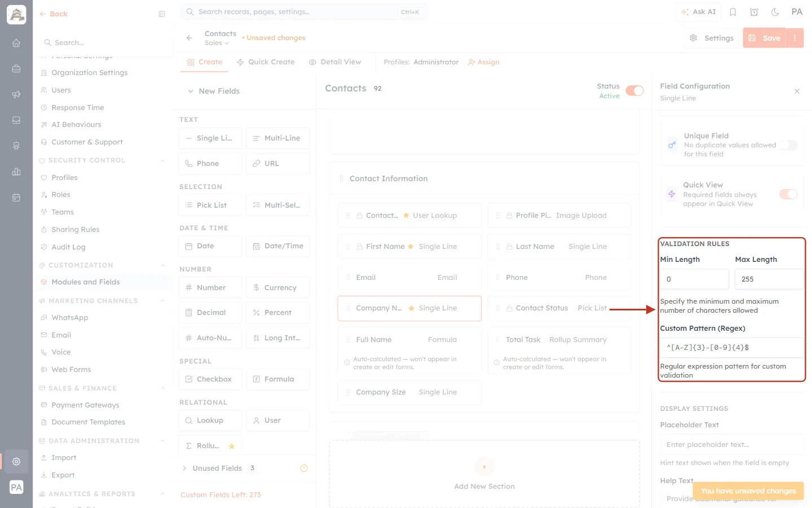Click the Save button
Viewport: 812px width, 508px height.
click(765, 38)
